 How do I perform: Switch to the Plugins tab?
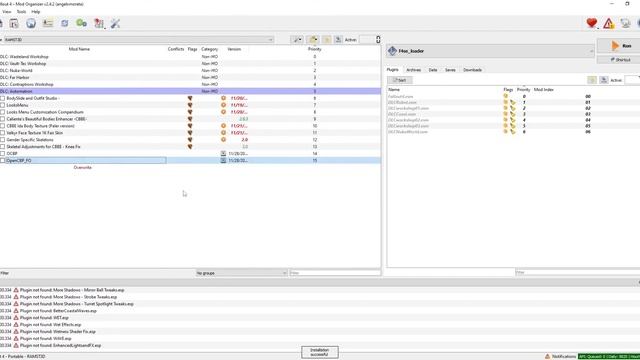[393, 70]
